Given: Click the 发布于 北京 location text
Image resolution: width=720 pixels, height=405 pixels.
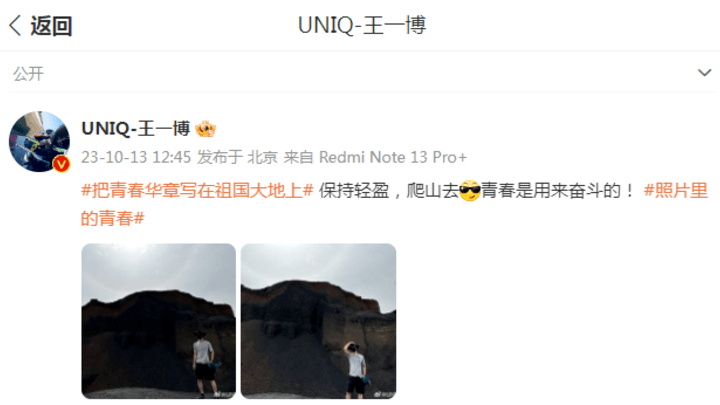Looking at the screenshot, I should point(237,157).
